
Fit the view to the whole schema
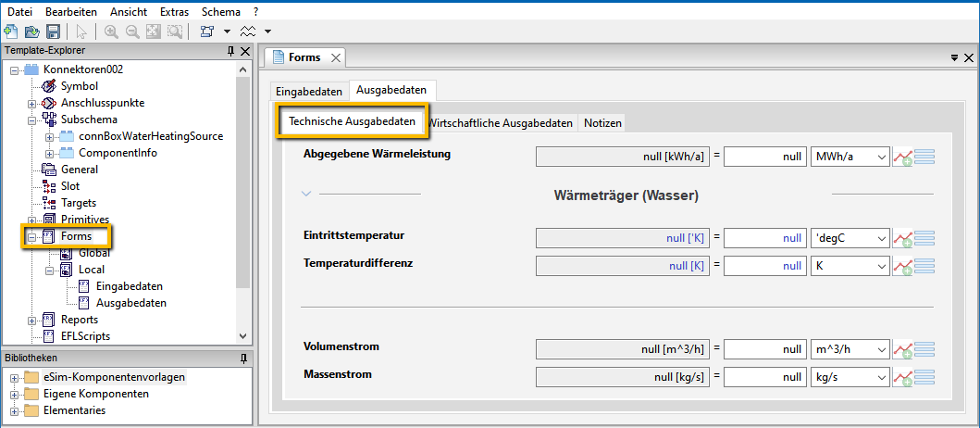[x=154, y=31]
